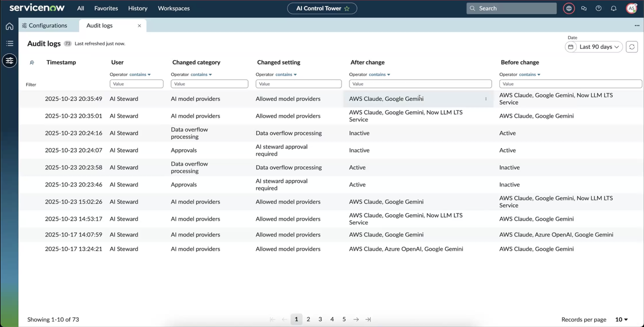Close the Audit logs tab
644x327 pixels.
point(139,26)
